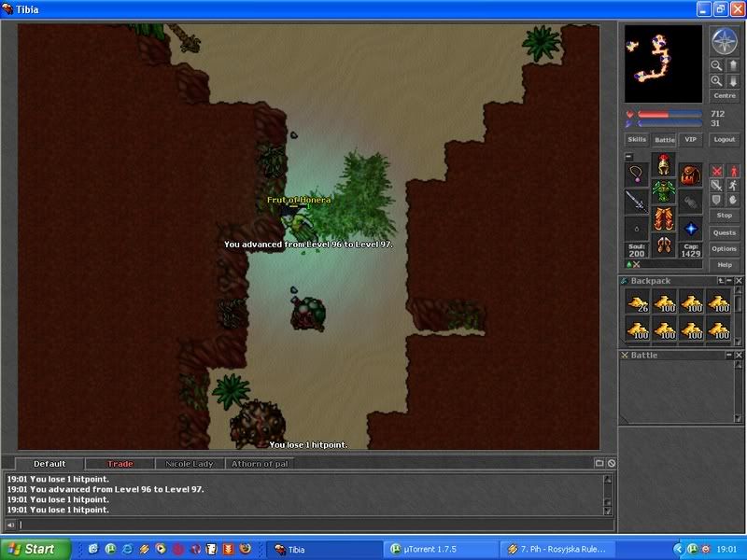This screenshot has height=560, width=747.
Task: Toggle the Battle list button
Action: tap(664, 139)
